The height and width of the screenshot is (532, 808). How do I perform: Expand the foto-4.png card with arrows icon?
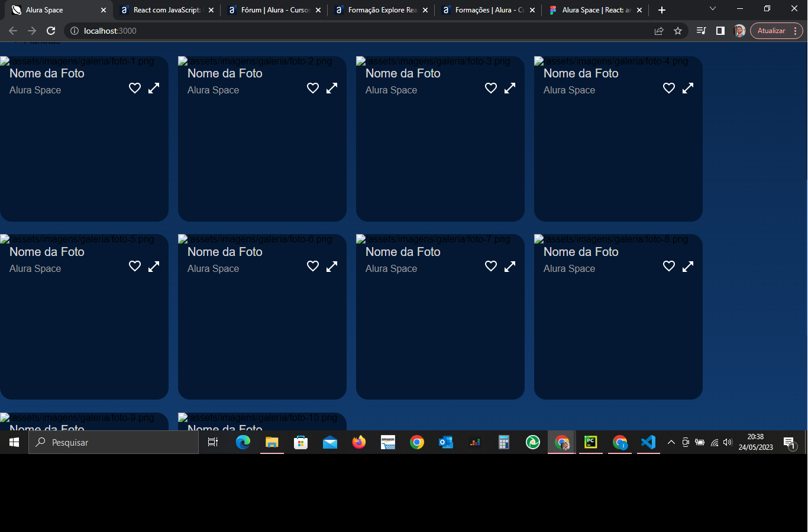(688, 88)
